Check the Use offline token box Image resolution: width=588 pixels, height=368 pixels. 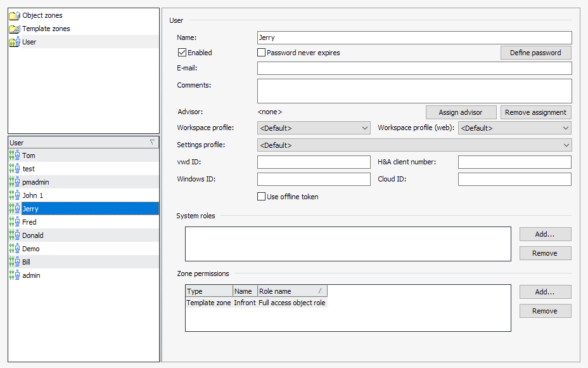coord(262,197)
